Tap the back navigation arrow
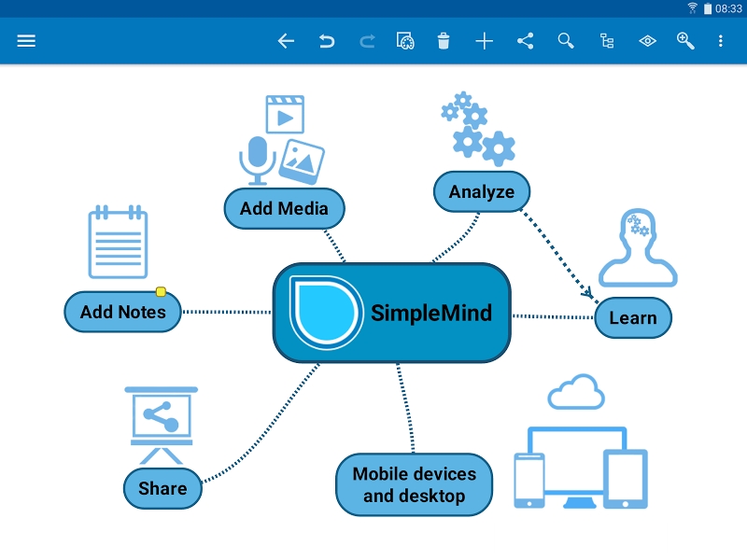747x560 pixels. [x=286, y=41]
